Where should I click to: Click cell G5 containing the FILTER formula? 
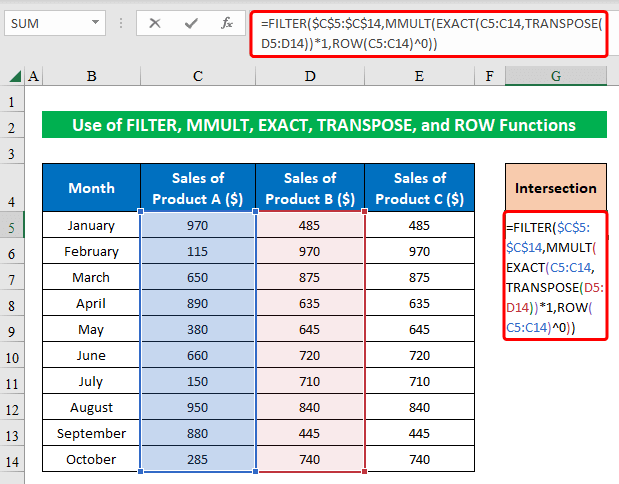pyautogui.click(x=555, y=278)
